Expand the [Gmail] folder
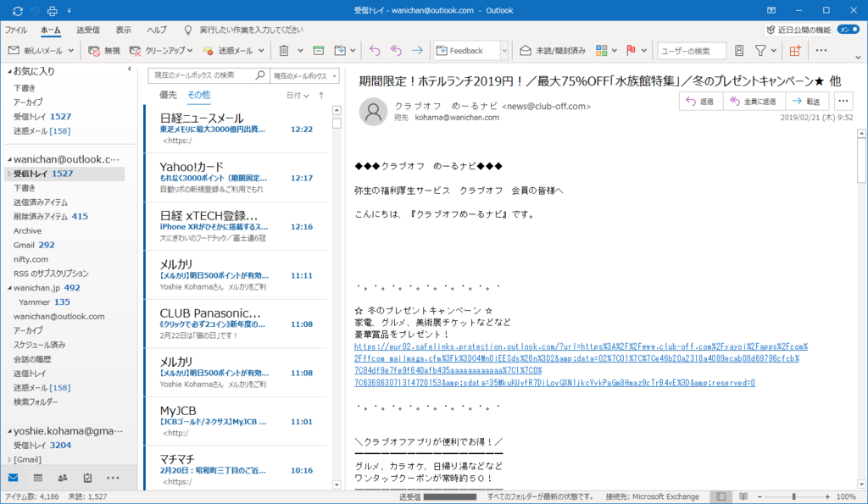This screenshot has width=868, height=504. (9, 460)
